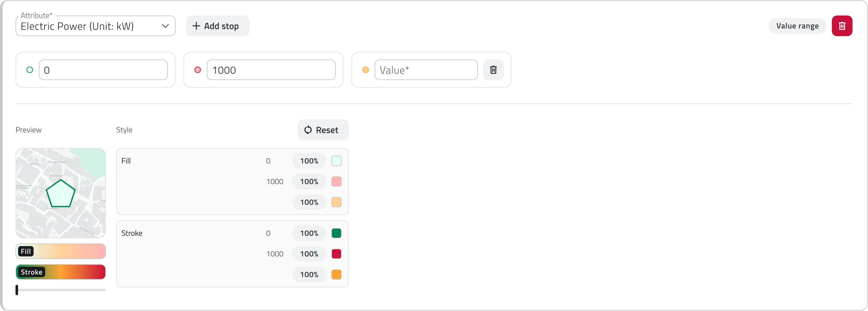Pick the dark green Stroke swatch
This screenshot has width=868, height=311.
336,233
